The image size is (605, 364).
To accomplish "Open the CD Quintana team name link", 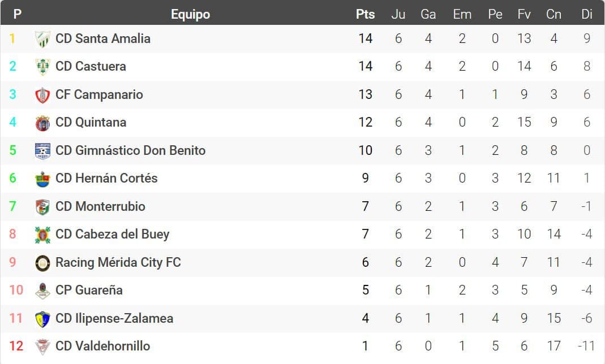I will coord(91,122).
